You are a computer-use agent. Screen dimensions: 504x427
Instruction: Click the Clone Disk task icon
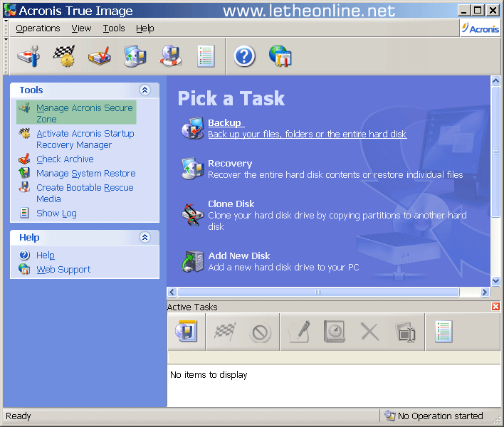(x=192, y=215)
